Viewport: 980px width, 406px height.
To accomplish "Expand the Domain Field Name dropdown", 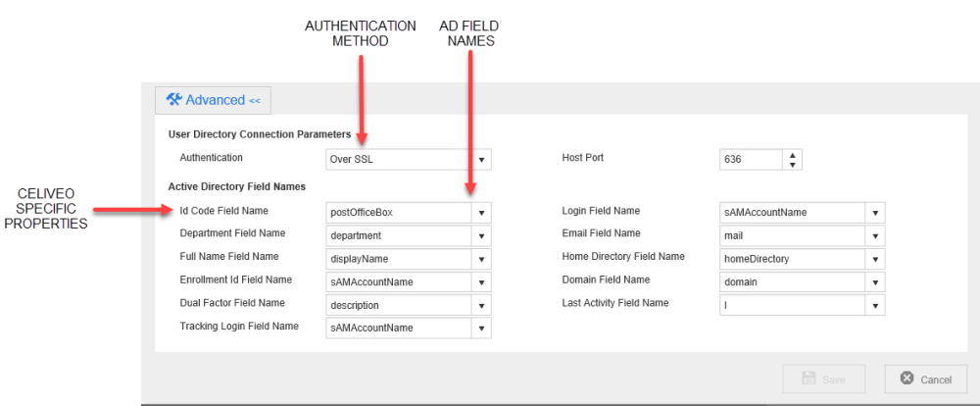I will (875, 281).
